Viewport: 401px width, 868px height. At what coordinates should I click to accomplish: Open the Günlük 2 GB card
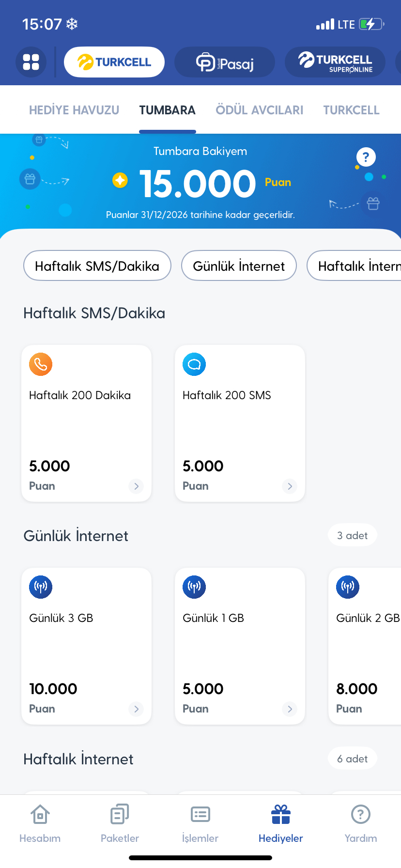pos(365,646)
